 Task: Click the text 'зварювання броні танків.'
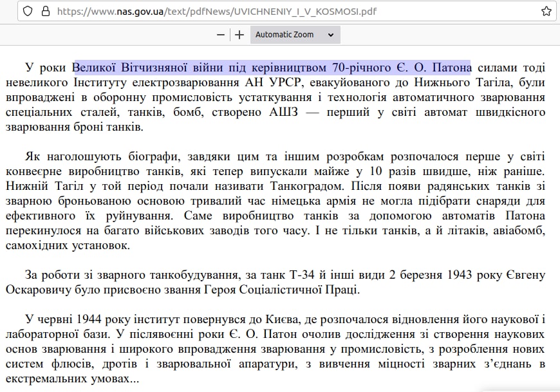coord(75,127)
